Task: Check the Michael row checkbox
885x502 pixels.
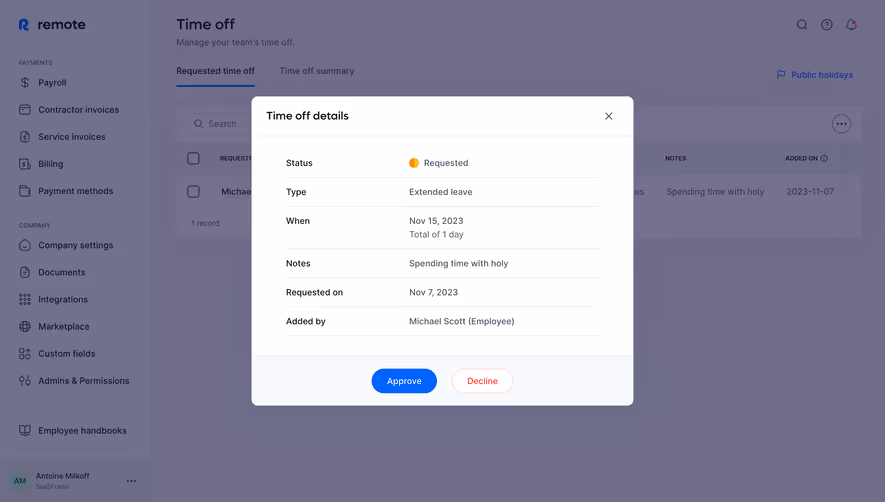Action: (x=193, y=191)
